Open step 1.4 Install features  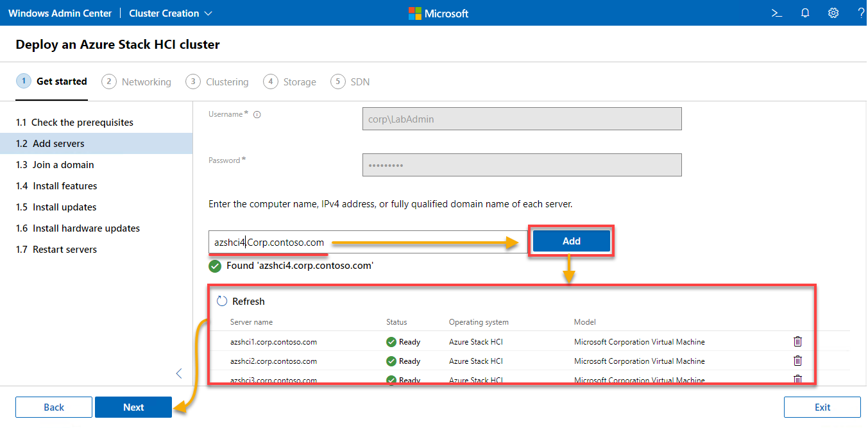96,186
